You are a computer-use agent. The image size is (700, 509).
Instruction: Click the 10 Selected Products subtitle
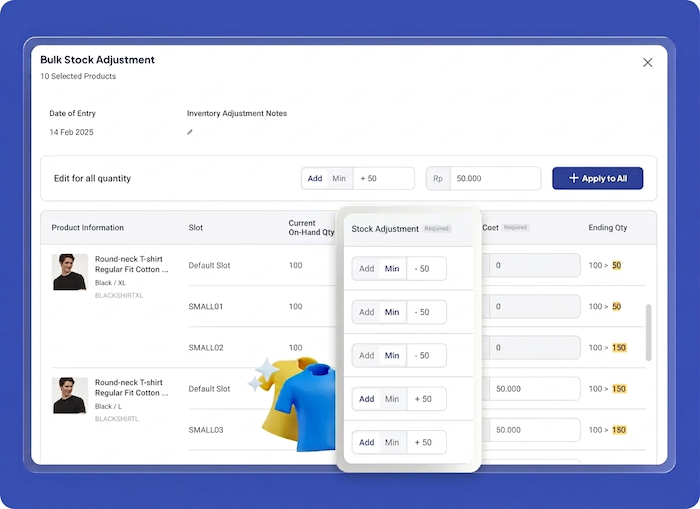pos(78,76)
